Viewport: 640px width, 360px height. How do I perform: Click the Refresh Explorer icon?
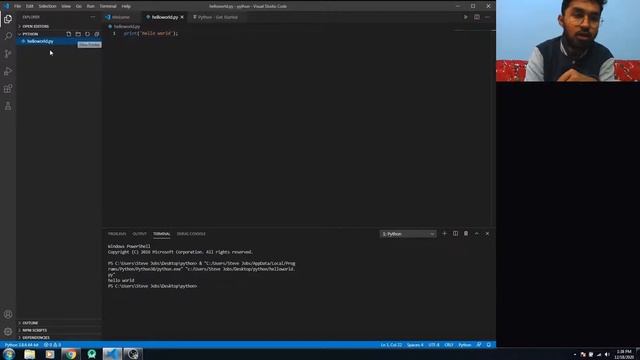(x=87, y=34)
